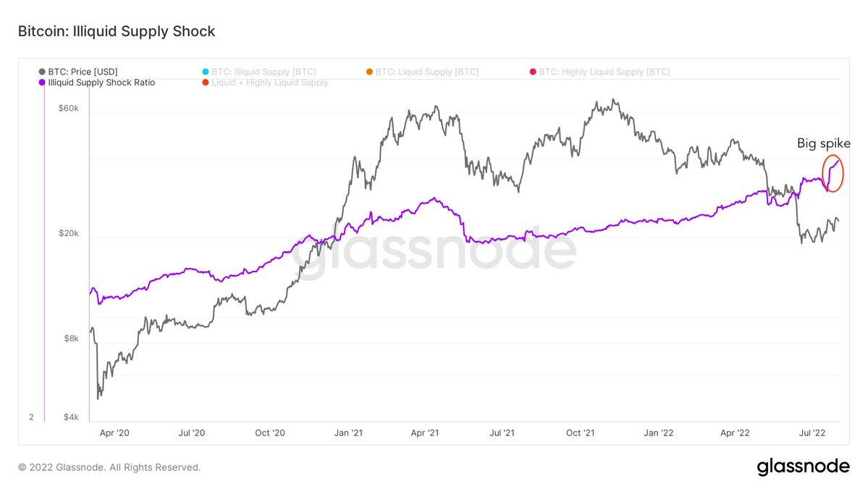Click the $4k price axis label

tap(69, 417)
